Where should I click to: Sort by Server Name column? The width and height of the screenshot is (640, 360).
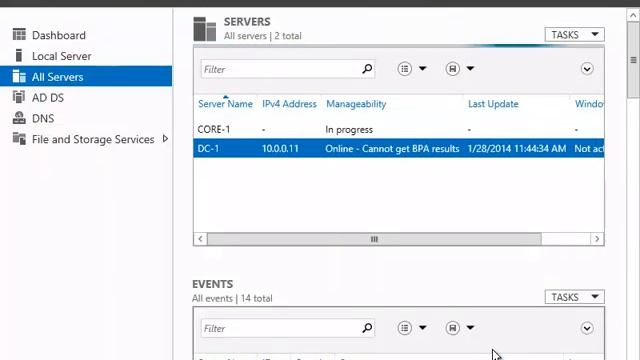coord(225,104)
